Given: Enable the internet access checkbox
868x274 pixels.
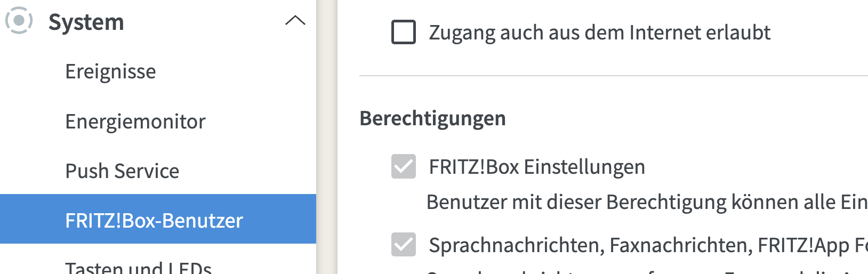Looking at the screenshot, I should [404, 32].
